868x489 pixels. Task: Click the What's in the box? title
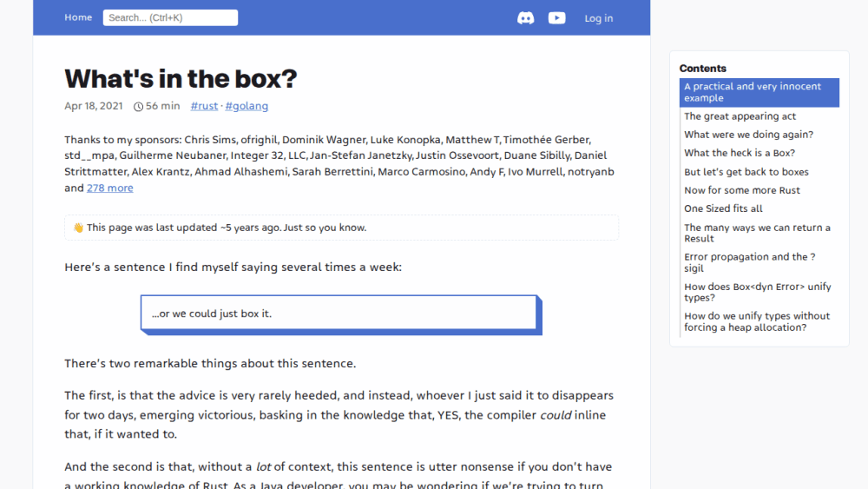181,79
